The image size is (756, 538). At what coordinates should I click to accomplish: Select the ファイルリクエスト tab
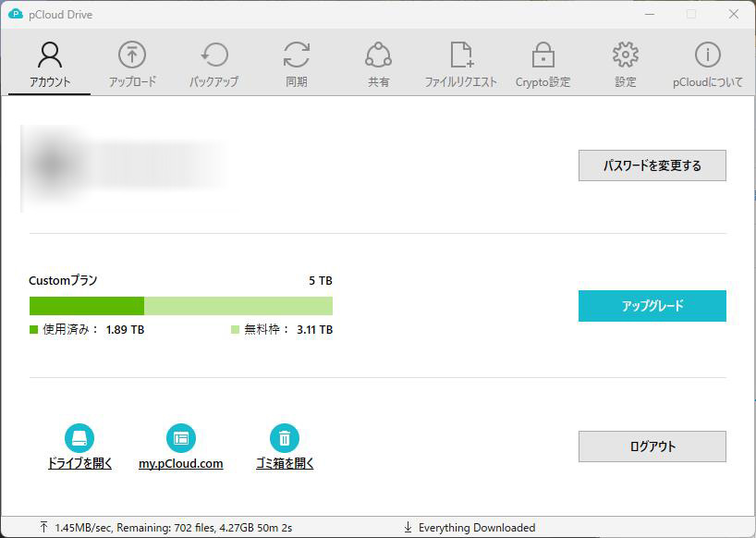[460, 64]
